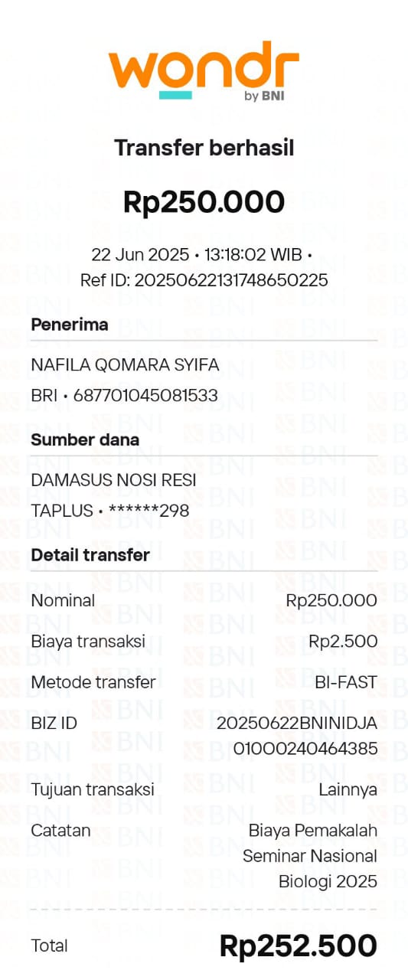Select the Transfer berhasil heading

click(x=204, y=148)
